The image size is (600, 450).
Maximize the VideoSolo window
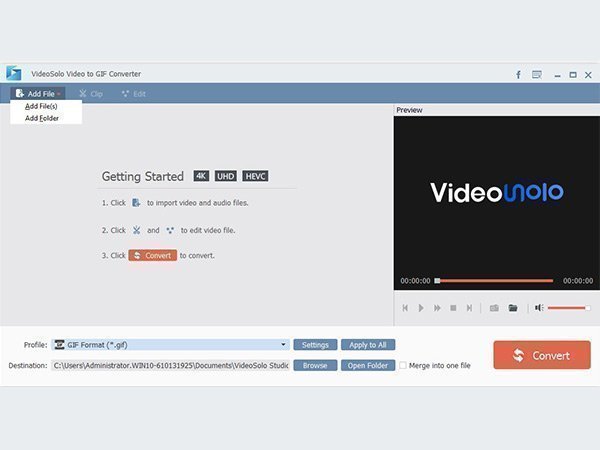point(573,75)
